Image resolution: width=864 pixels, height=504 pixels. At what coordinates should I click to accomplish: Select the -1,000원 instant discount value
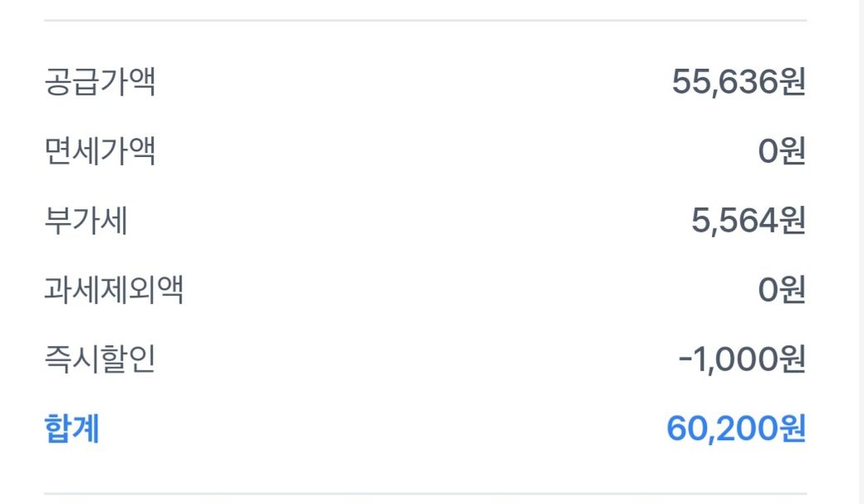coord(742,360)
